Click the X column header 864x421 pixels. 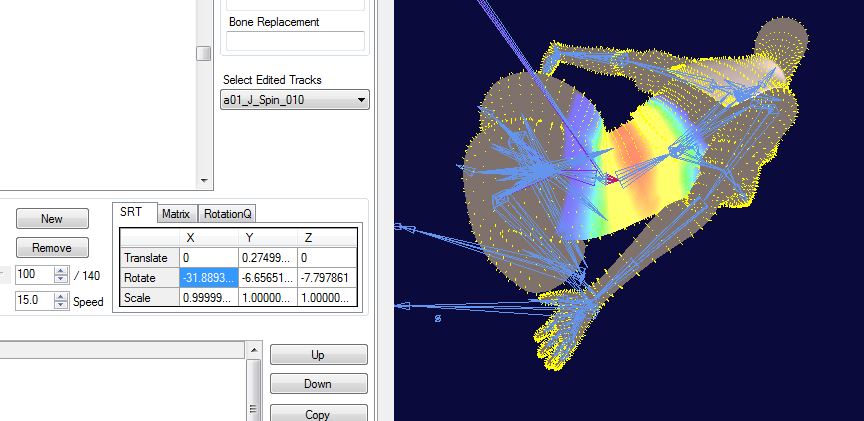[208, 238]
